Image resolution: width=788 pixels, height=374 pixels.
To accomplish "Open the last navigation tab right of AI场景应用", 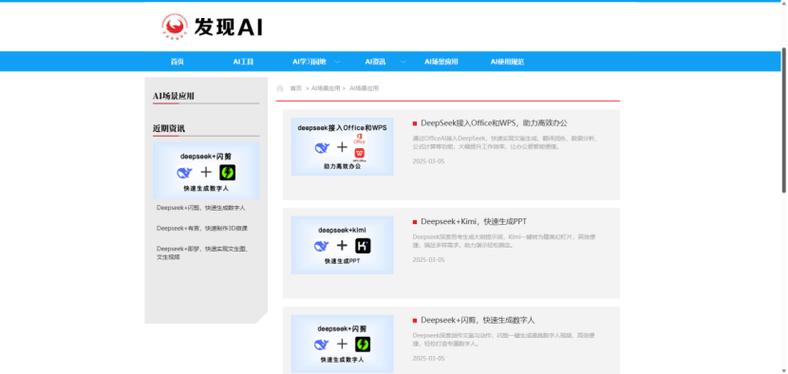I will point(507,62).
